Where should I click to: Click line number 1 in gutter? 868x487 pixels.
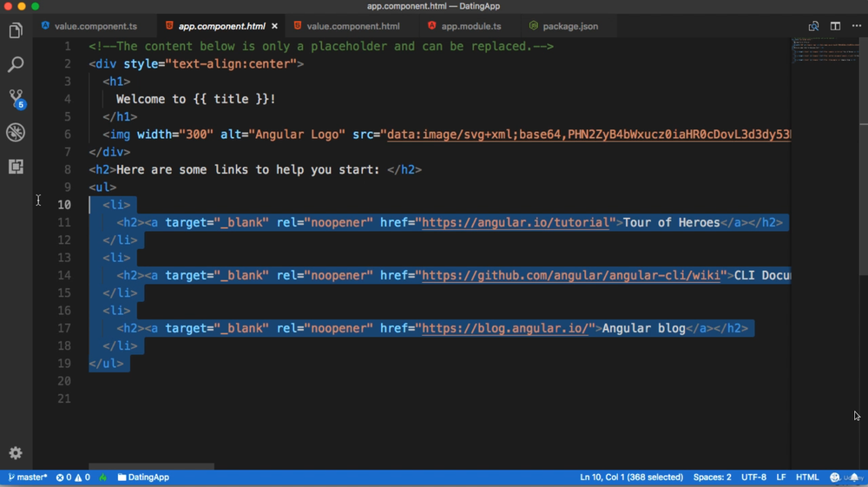pos(67,46)
